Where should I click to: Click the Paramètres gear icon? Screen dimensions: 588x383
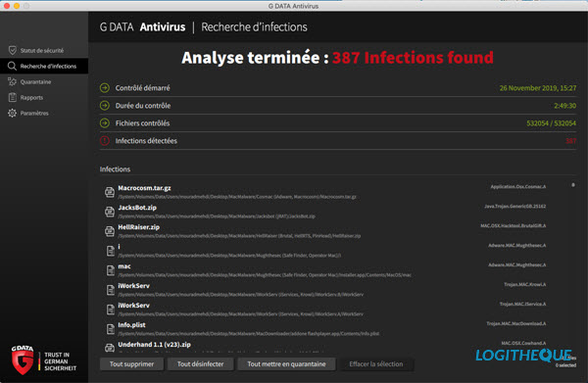click(13, 114)
